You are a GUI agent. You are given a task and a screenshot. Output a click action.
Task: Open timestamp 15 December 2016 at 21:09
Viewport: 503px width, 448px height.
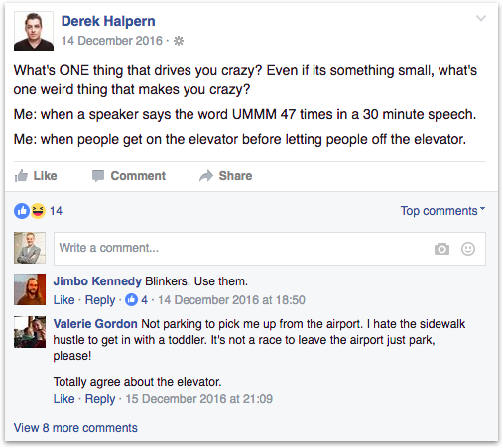coord(199,399)
